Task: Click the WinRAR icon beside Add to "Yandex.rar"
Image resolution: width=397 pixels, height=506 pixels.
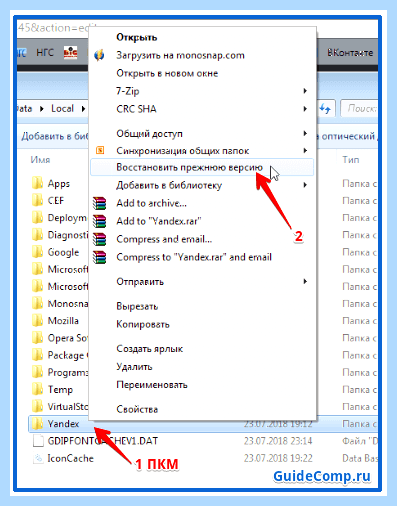Action: [x=99, y=221]
